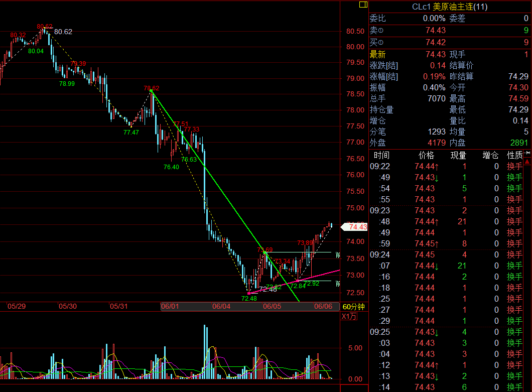The width and height of the screenshot is (532, 392).
Task: Click the 78.62 swing high label
Action: click(x=152, y=88)
